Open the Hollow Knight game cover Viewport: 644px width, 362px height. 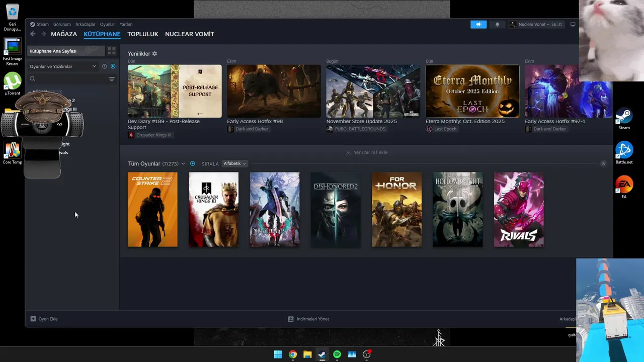click(458, 210)
